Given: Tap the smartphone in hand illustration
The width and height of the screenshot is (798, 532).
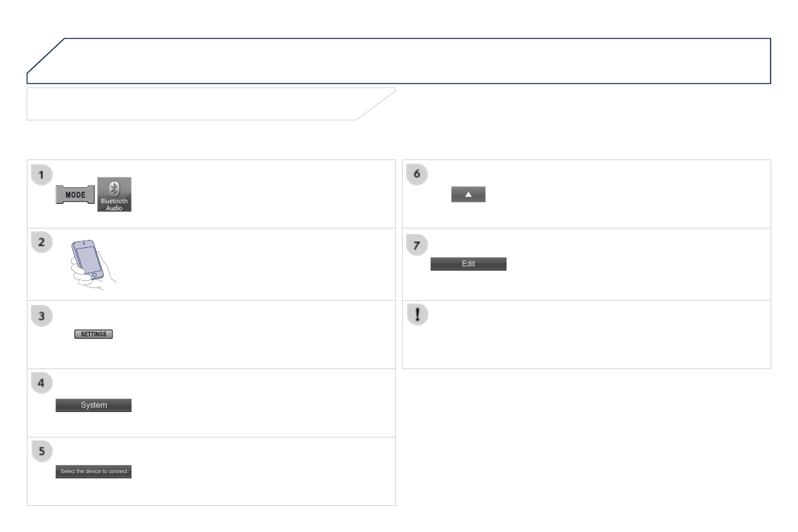Looking at the screenshot, I should click(x=94, y=265).
